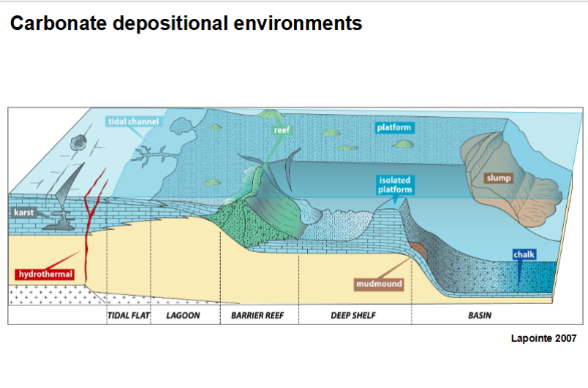Select the BARRIER REEF zone heading
This screenshot has width=588, height=388.
257,316
